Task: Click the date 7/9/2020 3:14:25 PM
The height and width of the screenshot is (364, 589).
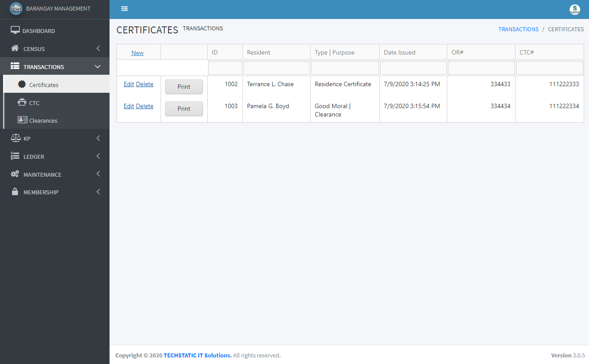Action: (412, 84)
